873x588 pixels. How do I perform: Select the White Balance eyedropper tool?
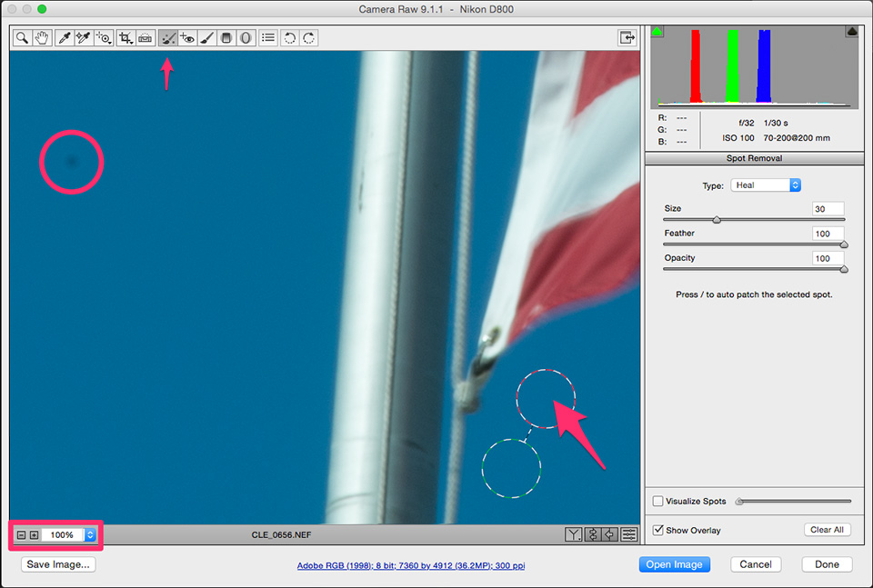(x=65, y=38)
